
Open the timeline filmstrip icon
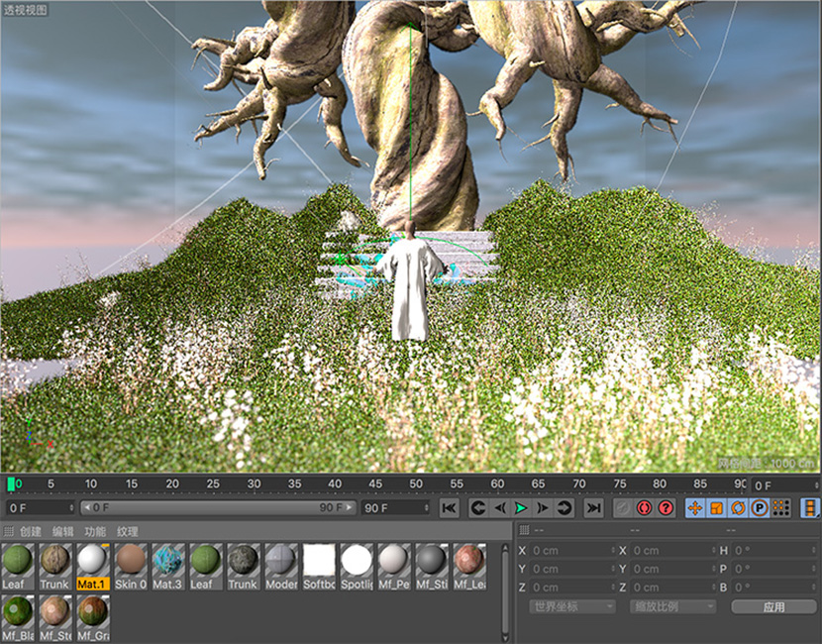pos(810,507)
